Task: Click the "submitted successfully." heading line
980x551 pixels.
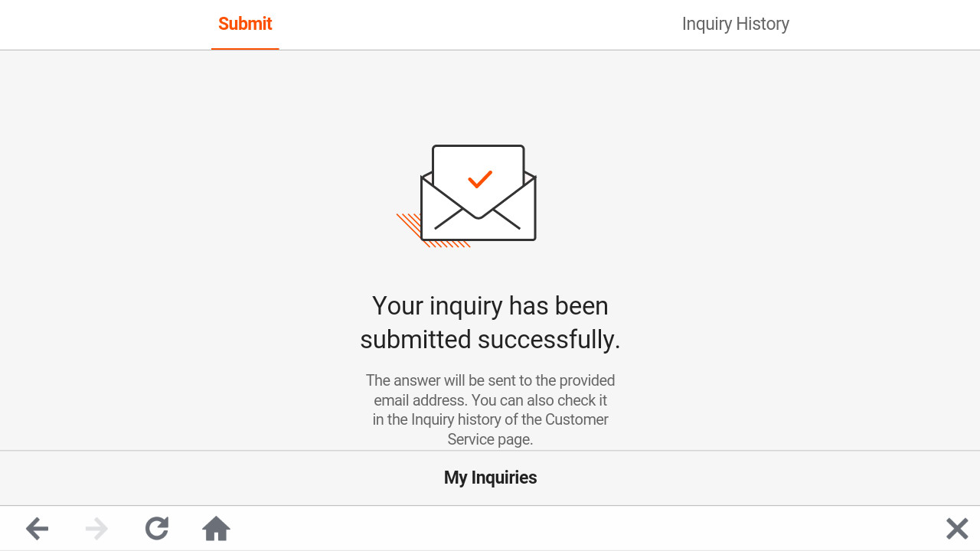Action: (x=490, y=339)
